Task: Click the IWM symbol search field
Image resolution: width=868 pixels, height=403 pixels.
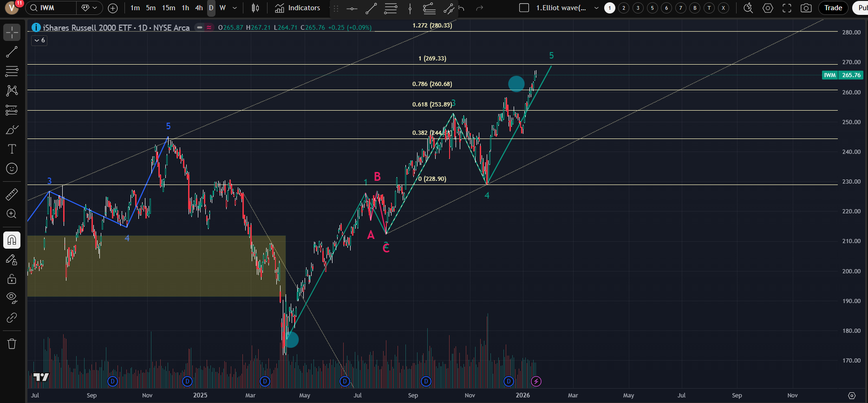Action: click(x=51, y=8)
